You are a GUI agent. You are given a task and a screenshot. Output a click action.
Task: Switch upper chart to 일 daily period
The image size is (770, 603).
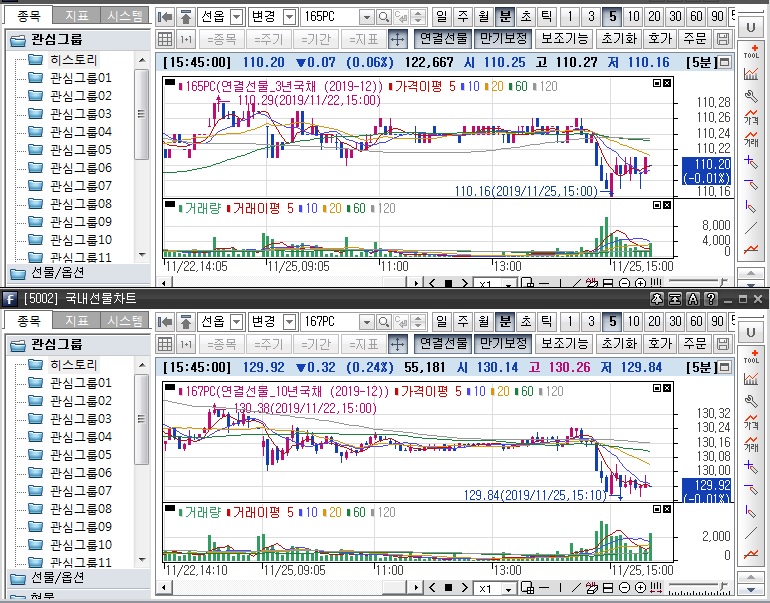[443, 17]
